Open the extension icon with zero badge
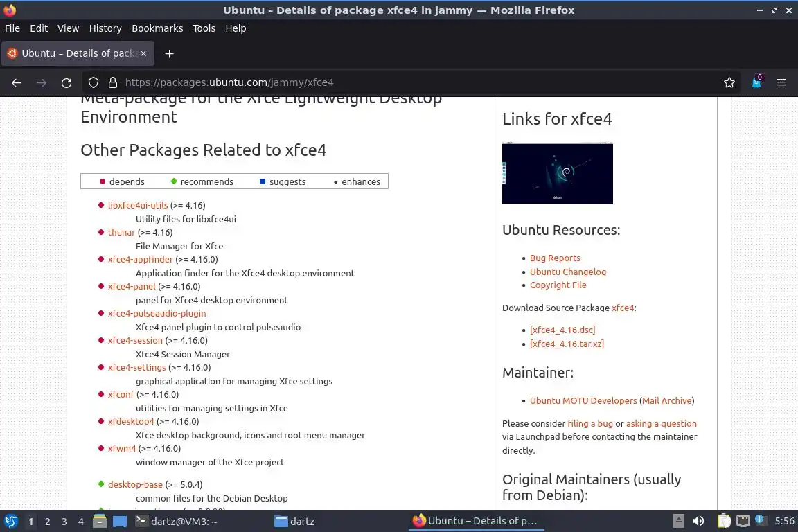The width and height of the screenshot is (798, 532). pyautogui.click(x=756, y=82)
